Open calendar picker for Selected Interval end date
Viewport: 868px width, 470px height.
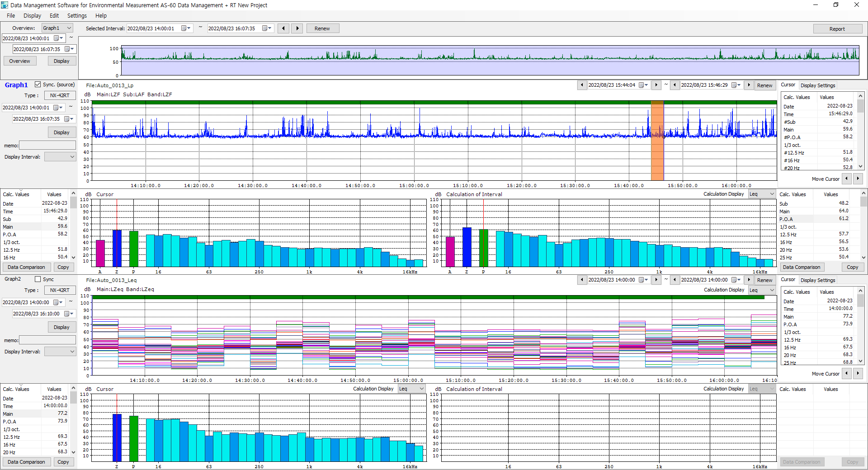265,28
